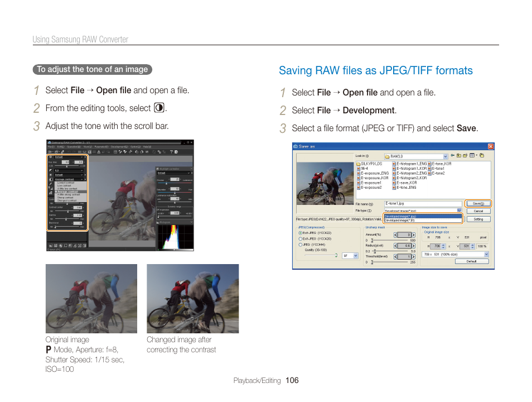This screenshot has height=402, width=532.
Task: Click the Setting button in Save as
Action: [478, 219]
